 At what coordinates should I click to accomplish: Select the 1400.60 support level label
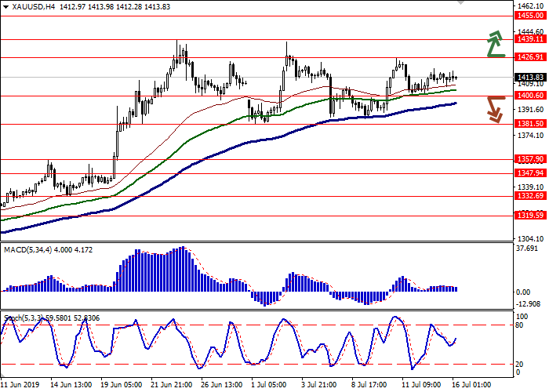tap(529, 96)
